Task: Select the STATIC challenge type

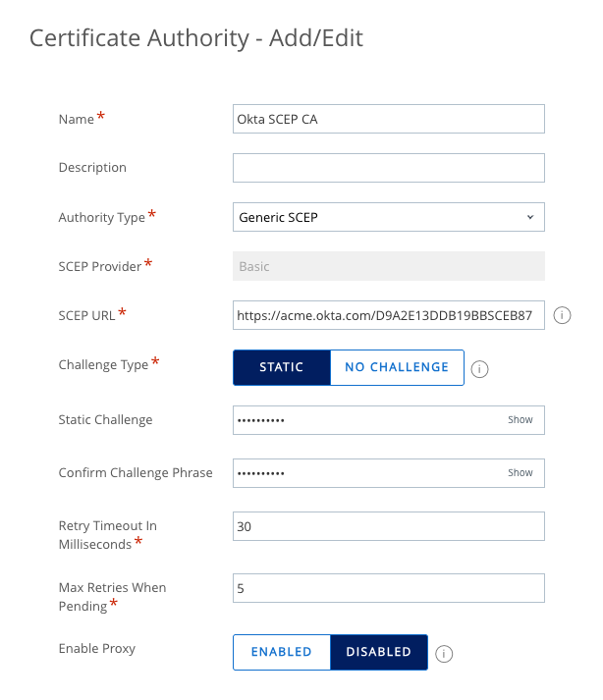Action: tap(281, 367)
